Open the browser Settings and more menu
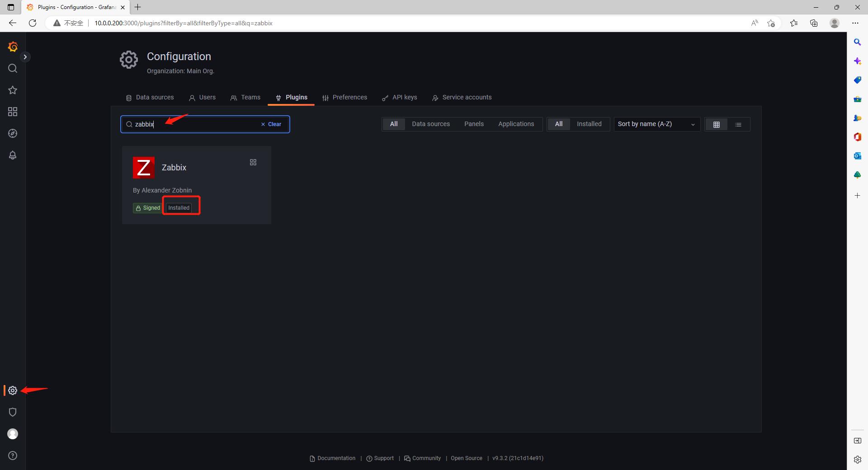 click(855, 23)
